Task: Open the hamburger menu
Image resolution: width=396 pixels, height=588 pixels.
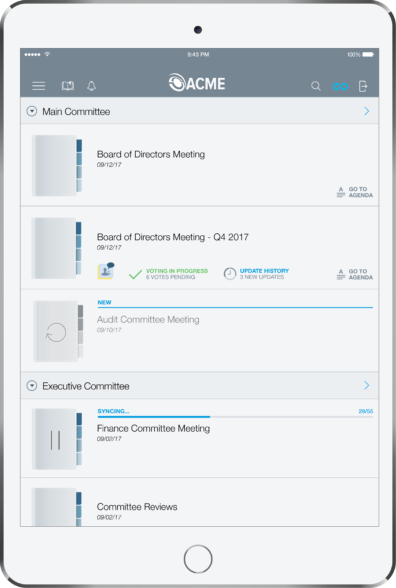Action: click(39, 86)
